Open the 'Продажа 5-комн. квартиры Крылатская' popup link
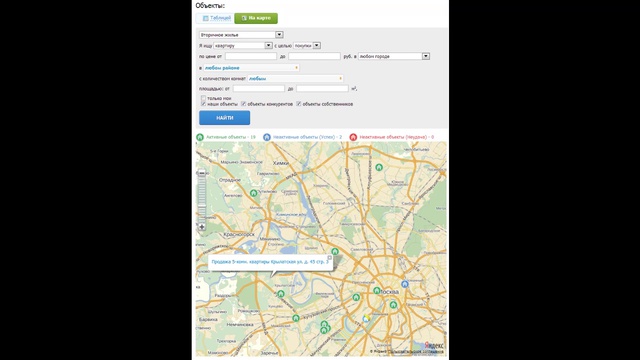The width and height of the screenshot is (640, 360). pos(270,262)
